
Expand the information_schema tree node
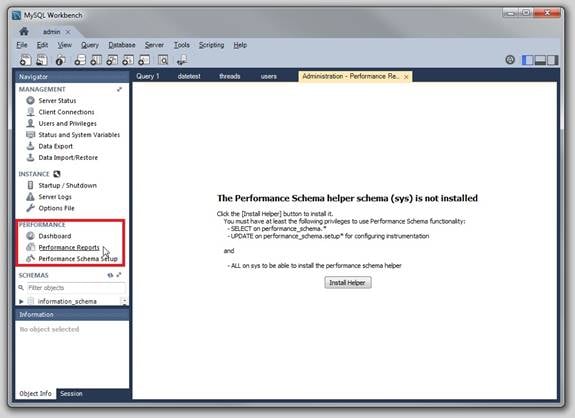point(21,301)
